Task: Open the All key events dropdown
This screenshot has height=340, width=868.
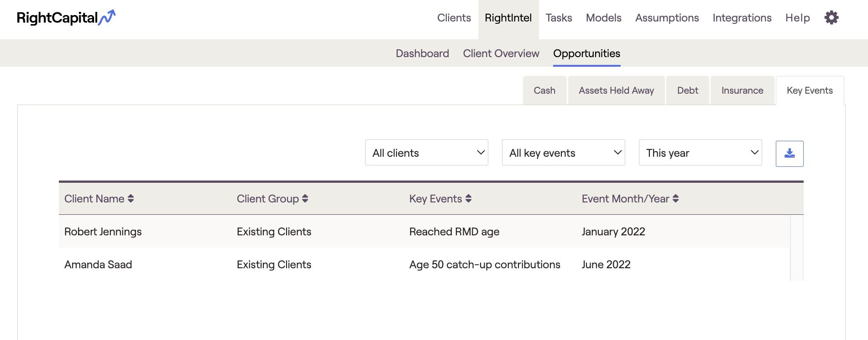Action: pos(564,153)
